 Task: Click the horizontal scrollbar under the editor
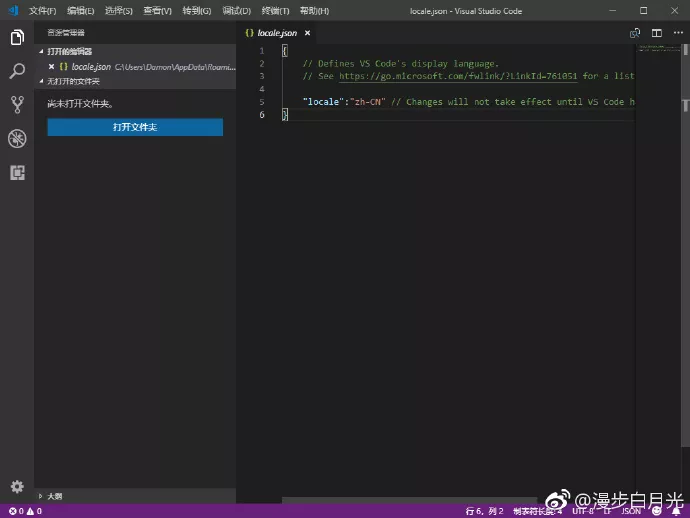[x=409, y=500]
